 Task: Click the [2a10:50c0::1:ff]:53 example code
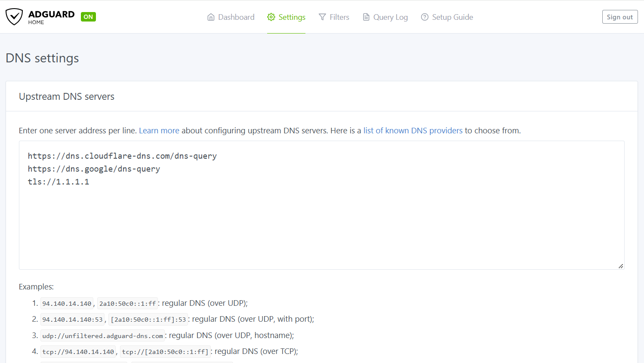pyautogui.click(x=148, y=320)
